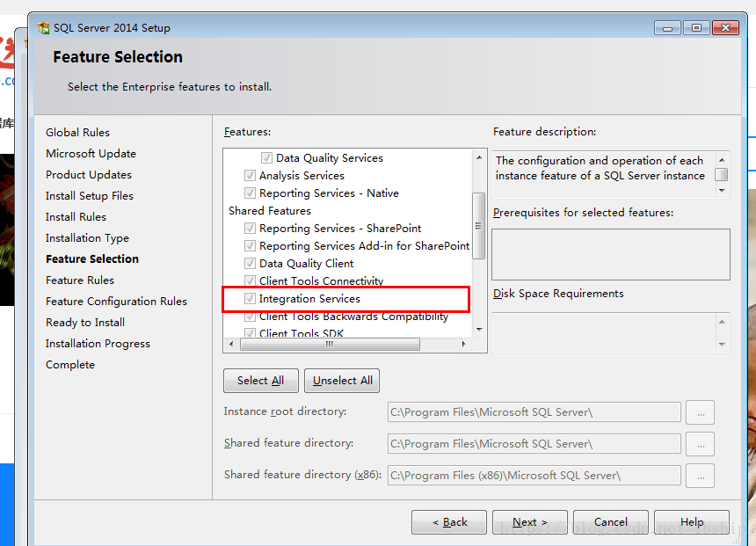The image size is (756, 546).
Task: Browse for the Shared feature directory
Action: click(x=701, y=444)
